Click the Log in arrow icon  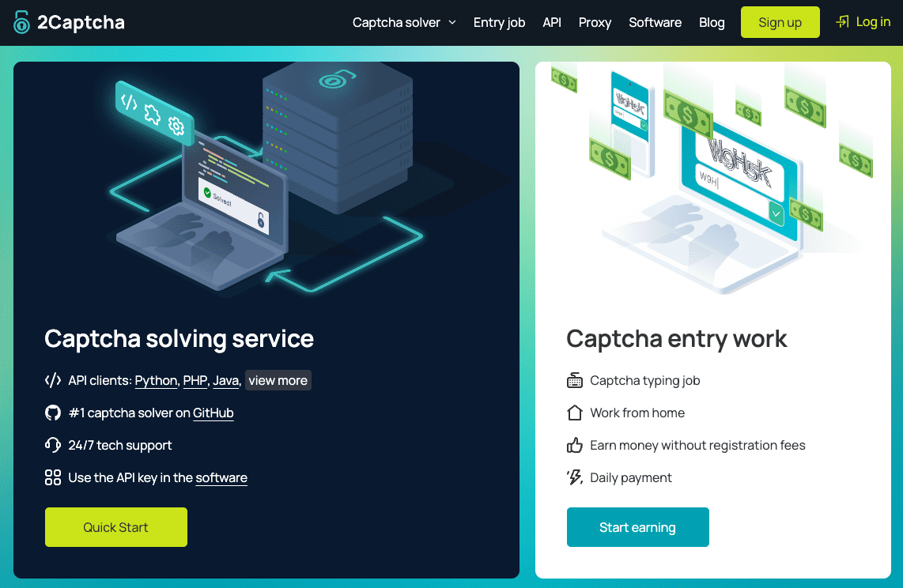coord(841,21)
